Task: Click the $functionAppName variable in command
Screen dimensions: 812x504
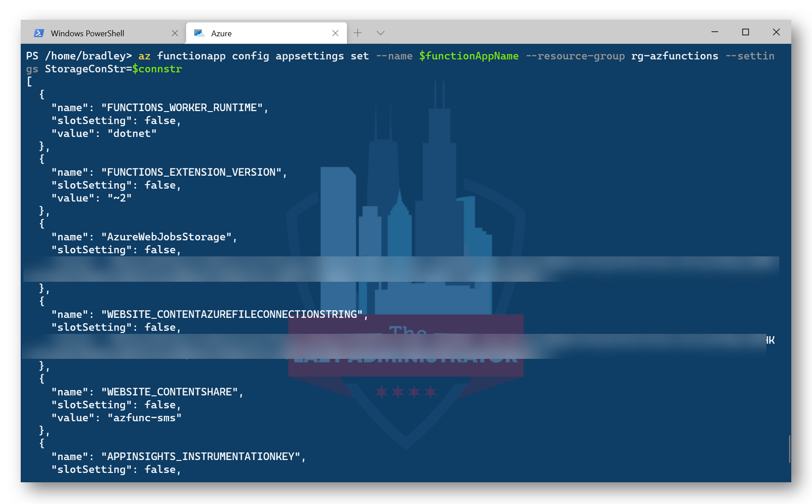Action: pos(469,56)
